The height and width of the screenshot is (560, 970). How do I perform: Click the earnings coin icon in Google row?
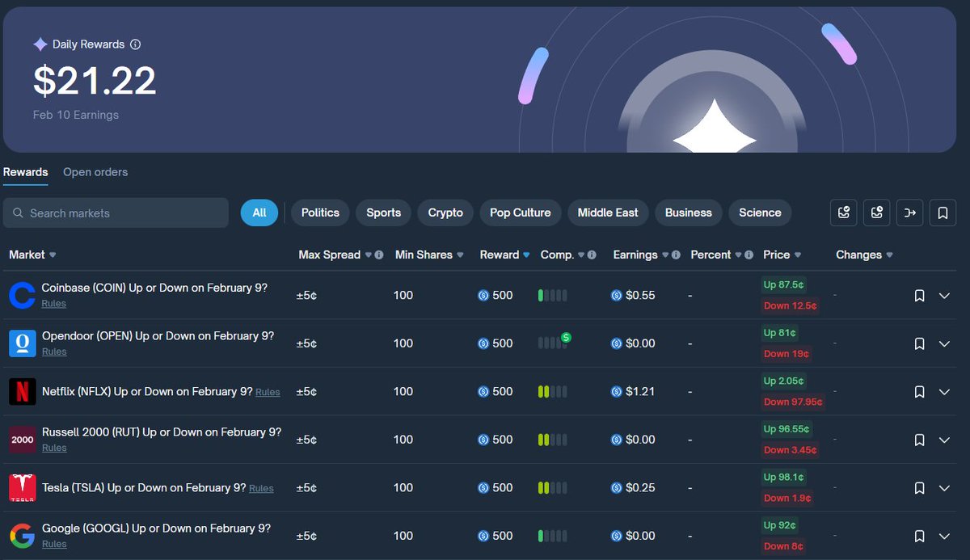click(x=617, y=536)
